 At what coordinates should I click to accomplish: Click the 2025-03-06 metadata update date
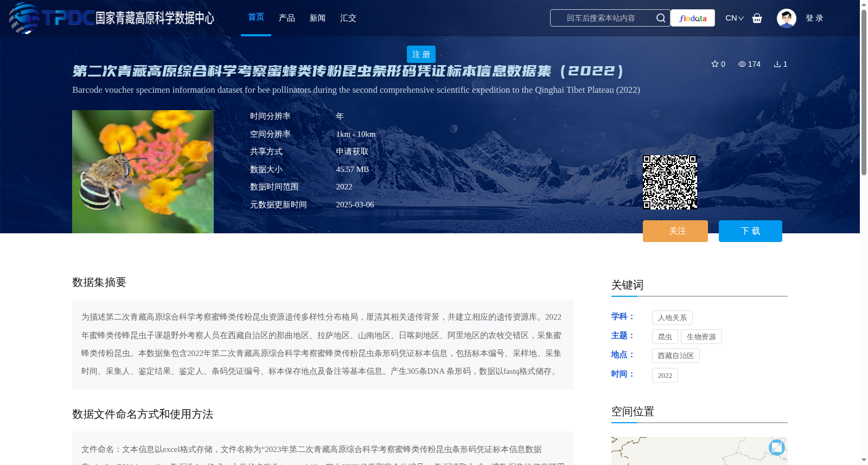point(355,205)
